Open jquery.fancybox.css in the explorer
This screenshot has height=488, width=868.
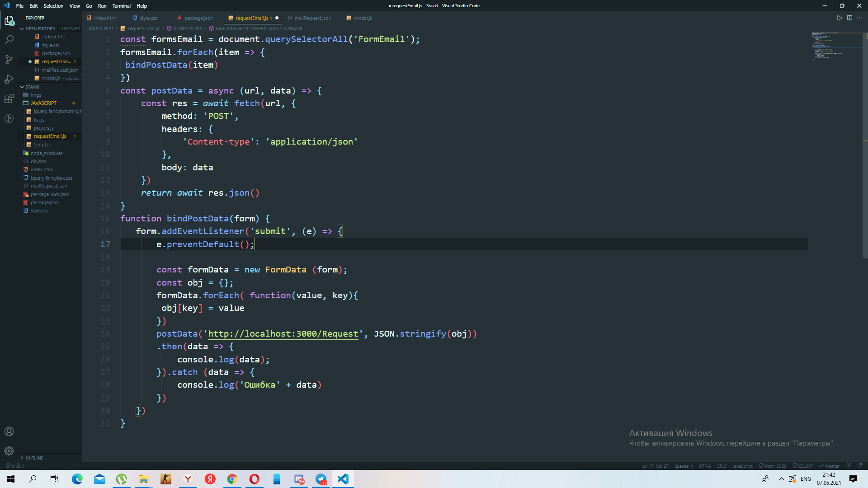click(x=51, y=178)
